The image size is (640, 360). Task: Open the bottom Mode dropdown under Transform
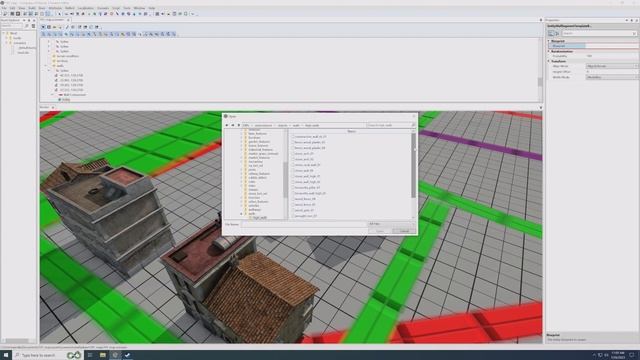(x=612, y=77)
